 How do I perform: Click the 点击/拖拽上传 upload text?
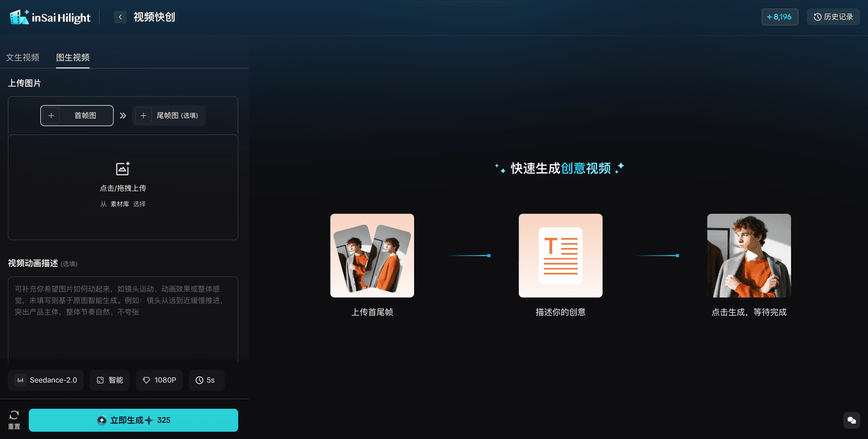[123, 188]
